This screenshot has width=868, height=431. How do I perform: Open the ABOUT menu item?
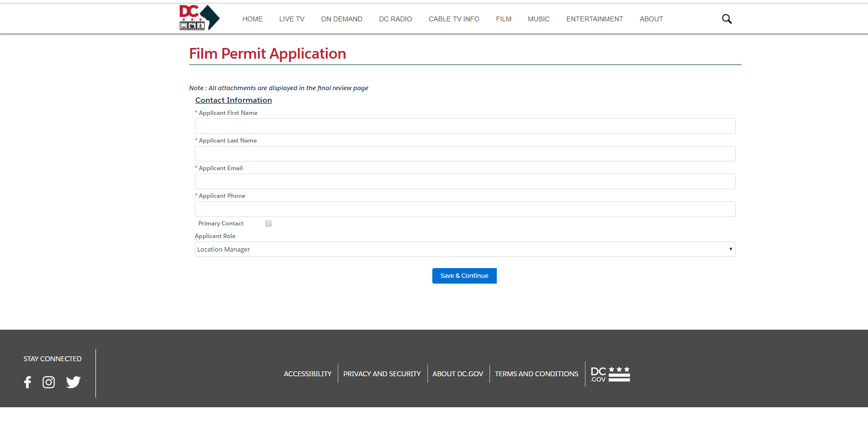[651, 19]
